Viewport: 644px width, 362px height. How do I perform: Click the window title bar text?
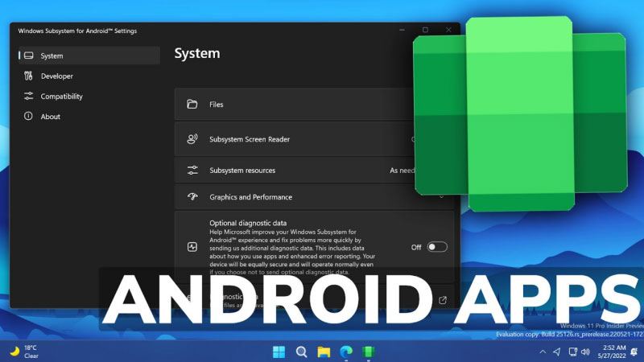tap(77, 31)
